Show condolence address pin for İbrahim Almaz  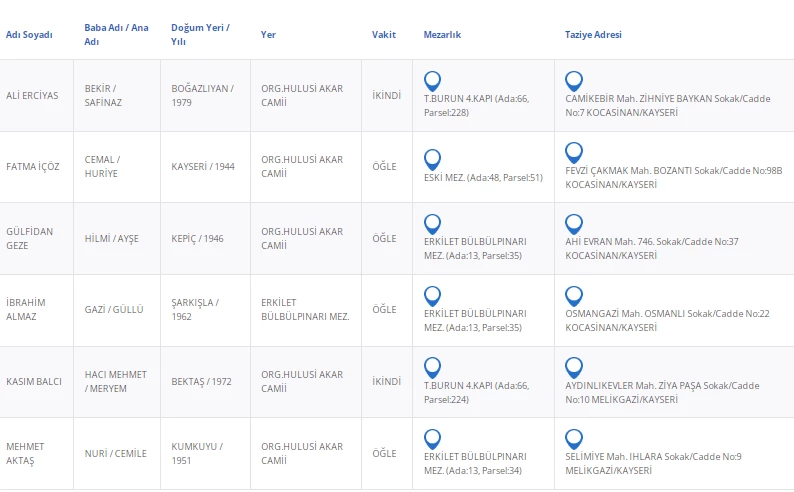tap(574, 295)
